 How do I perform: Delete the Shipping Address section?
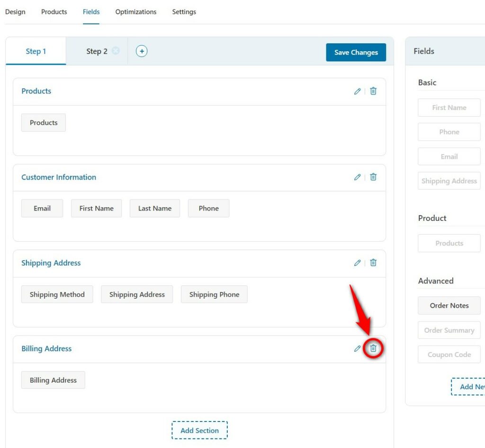(x=373, y=263)
